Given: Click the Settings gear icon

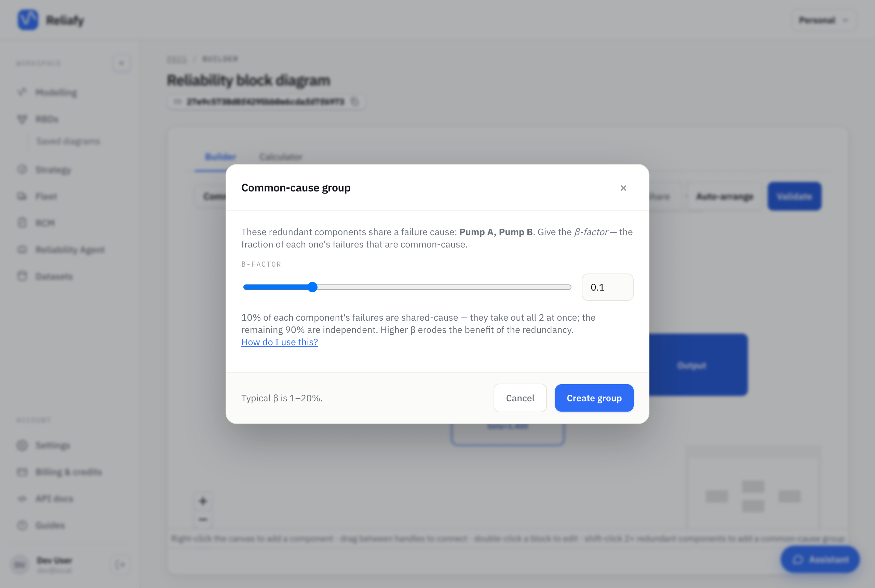Looking at the screenshot, I should click(x=22, y=445).
